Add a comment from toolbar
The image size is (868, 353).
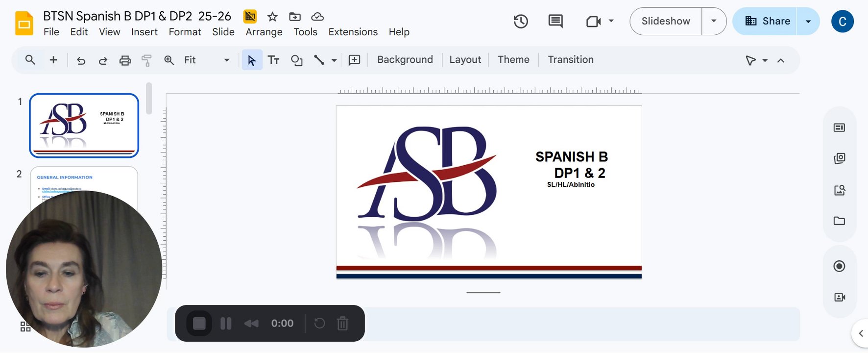point(354,60)
